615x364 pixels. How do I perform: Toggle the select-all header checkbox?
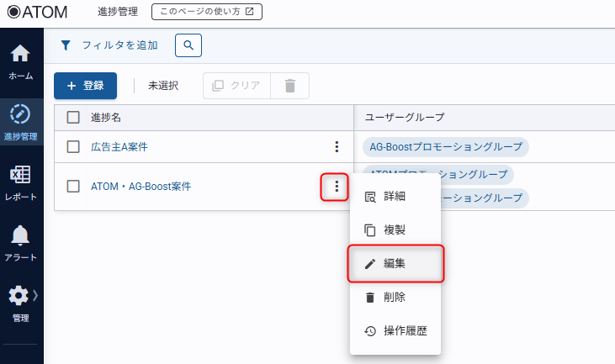pos(73,118)
